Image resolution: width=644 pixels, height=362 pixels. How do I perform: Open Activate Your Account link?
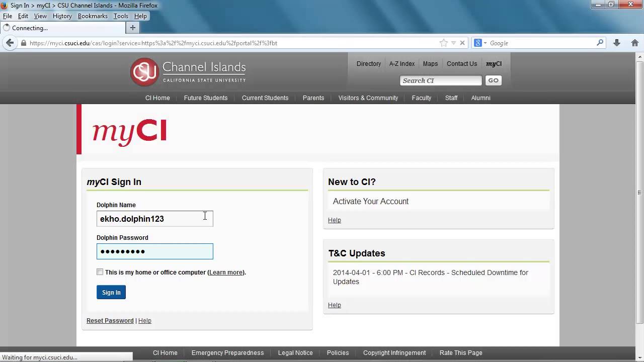pyautogui.click(x=371, y=201)
